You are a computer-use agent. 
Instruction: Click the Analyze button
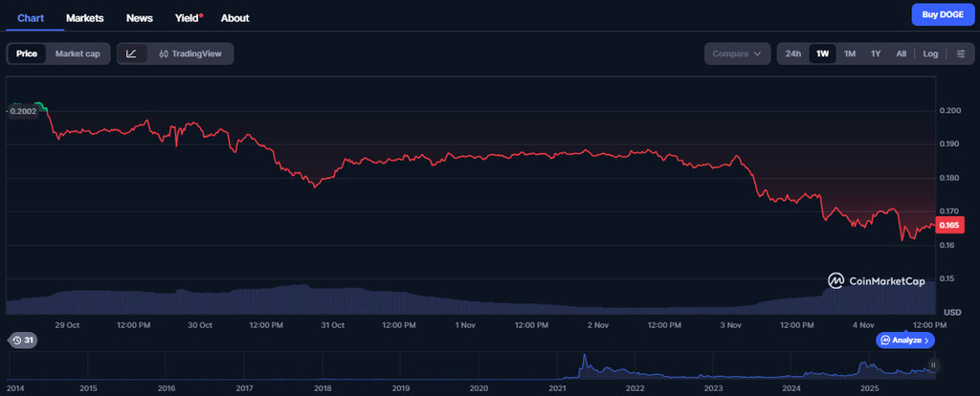[904, 341]
